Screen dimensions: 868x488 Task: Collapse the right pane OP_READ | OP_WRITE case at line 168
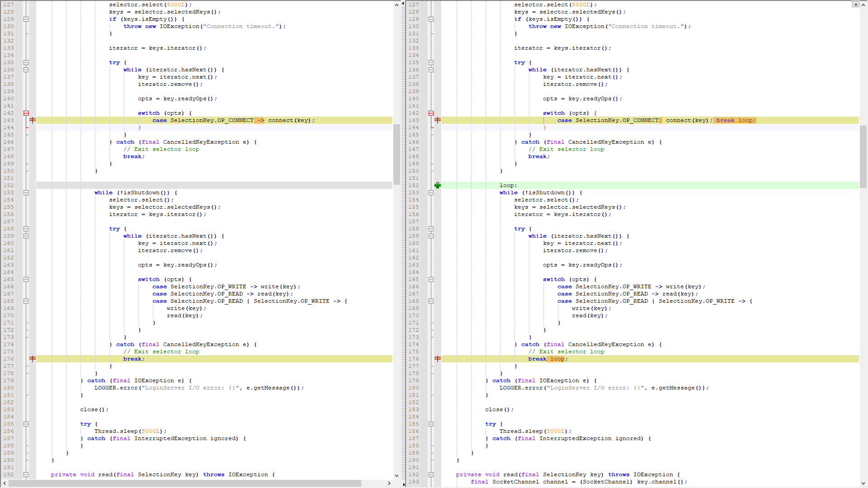point(431,301)
